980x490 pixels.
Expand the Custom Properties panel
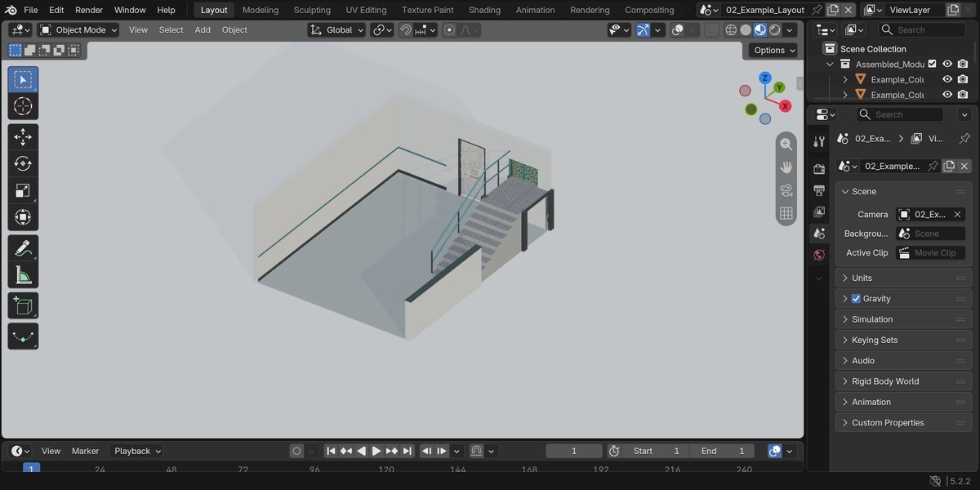tap(903, 423)
